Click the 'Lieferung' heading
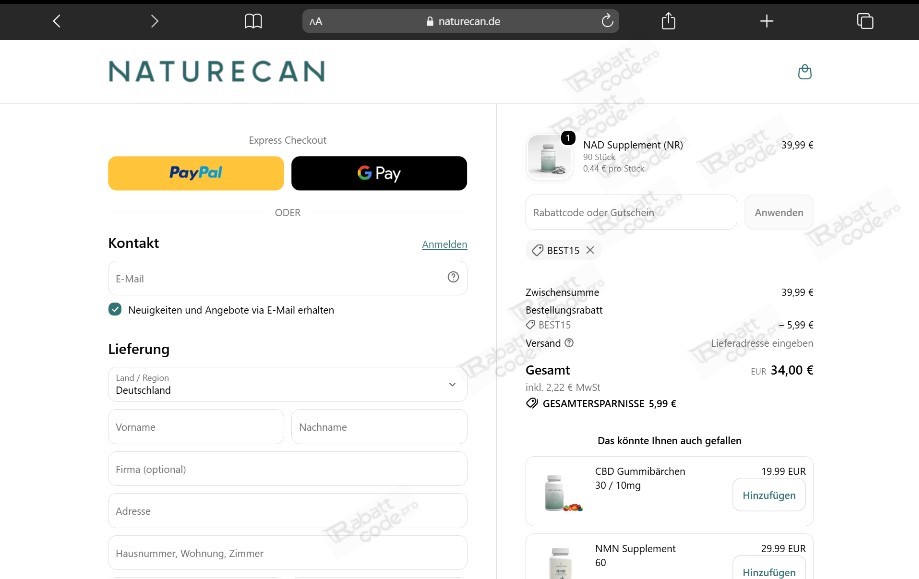The image size is (919, 579). (x=139, y=349)
